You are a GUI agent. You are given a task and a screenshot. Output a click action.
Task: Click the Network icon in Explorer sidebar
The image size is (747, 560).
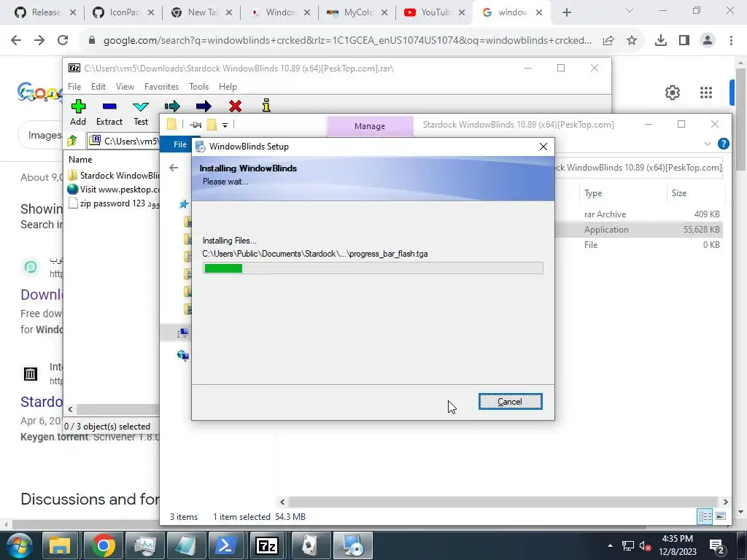click(x=182, y=355)
